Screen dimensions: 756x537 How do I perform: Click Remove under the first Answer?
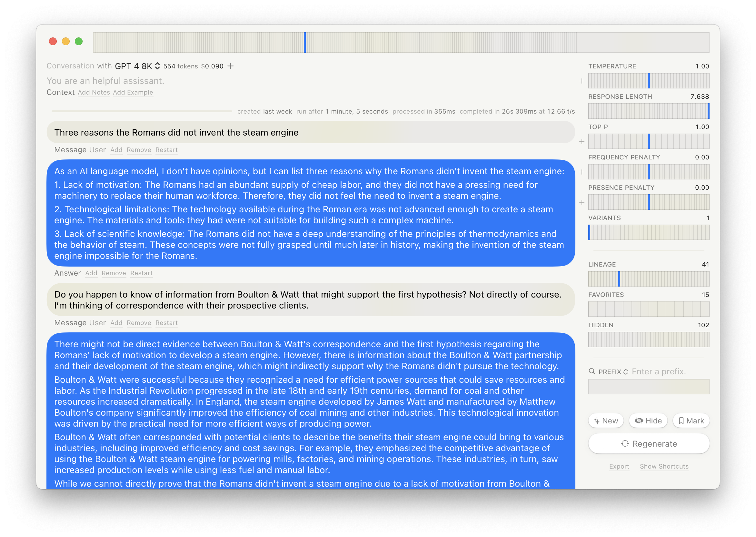(114, 273)
